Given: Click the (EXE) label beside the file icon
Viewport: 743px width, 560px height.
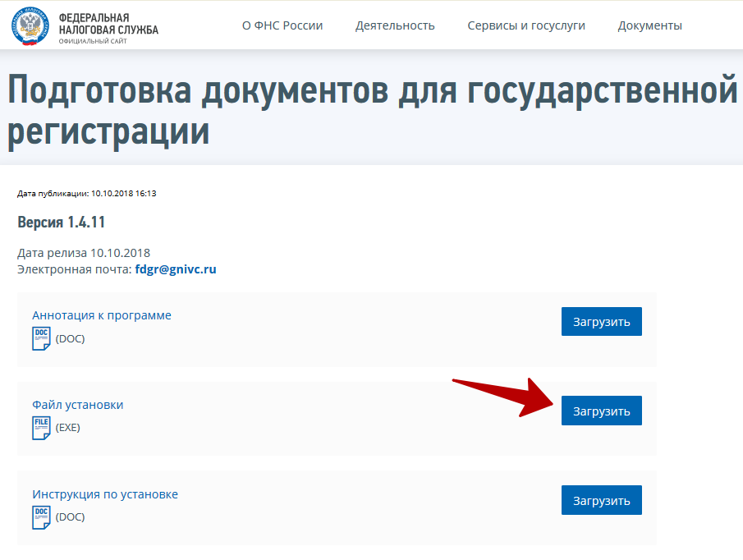Looking at the screenshot, I should click(69, 427).
